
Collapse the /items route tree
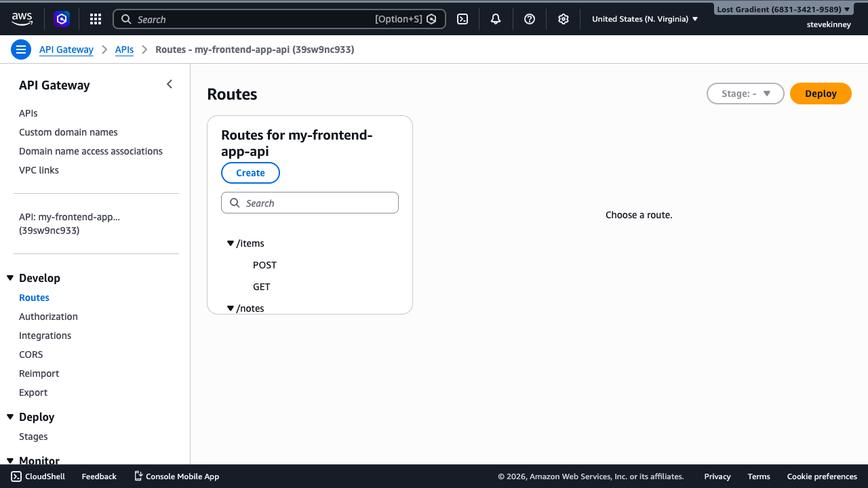coord(231,243)
